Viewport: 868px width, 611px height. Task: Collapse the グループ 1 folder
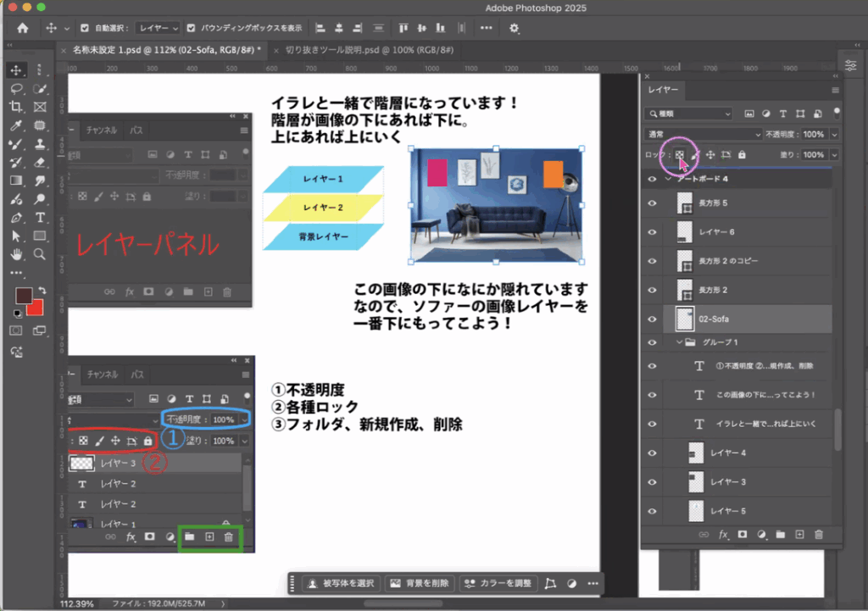pos(680,342)
